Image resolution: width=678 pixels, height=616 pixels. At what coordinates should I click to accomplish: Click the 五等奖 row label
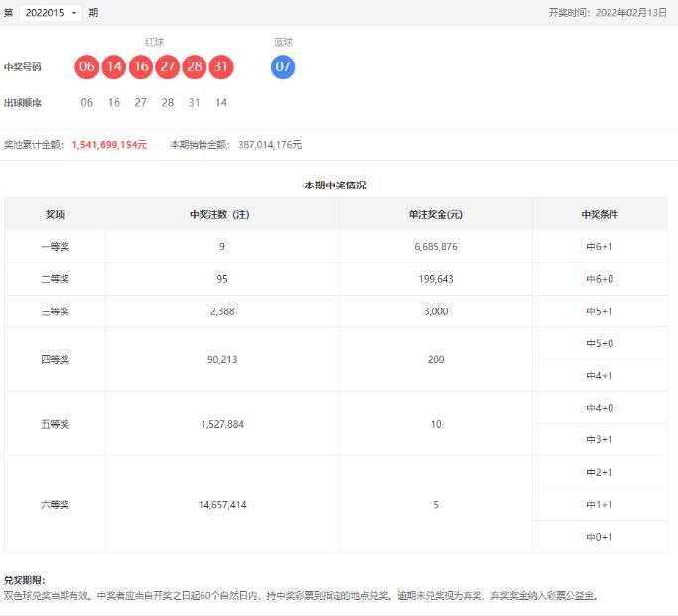pyautogui.click(x=55, y=424)
